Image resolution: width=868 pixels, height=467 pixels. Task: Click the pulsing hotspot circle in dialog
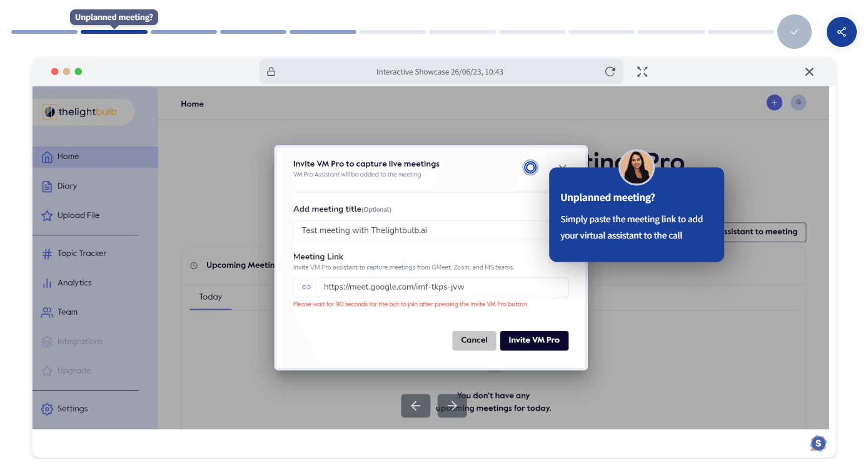coord(530,167)
